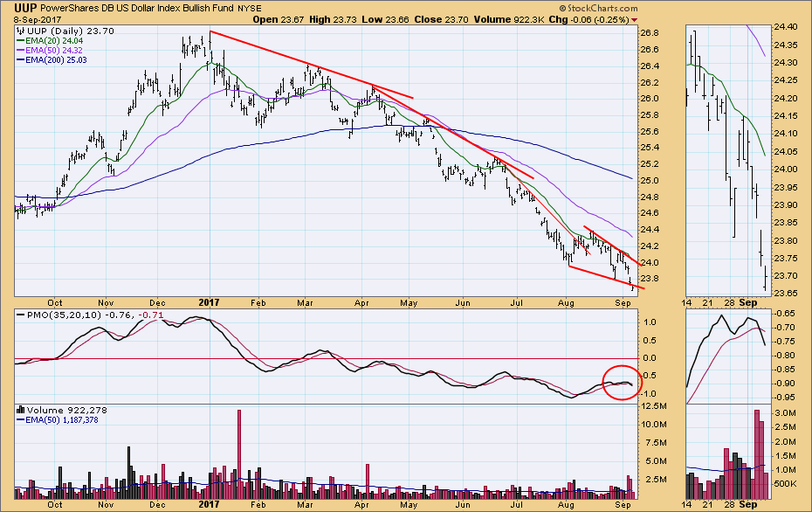Click the 24.40 label on the zoomed price axis

(x=785, y=27)
